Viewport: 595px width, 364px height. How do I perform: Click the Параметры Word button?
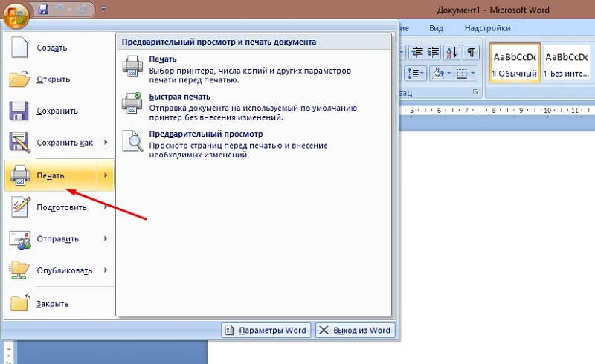[266, 331]
